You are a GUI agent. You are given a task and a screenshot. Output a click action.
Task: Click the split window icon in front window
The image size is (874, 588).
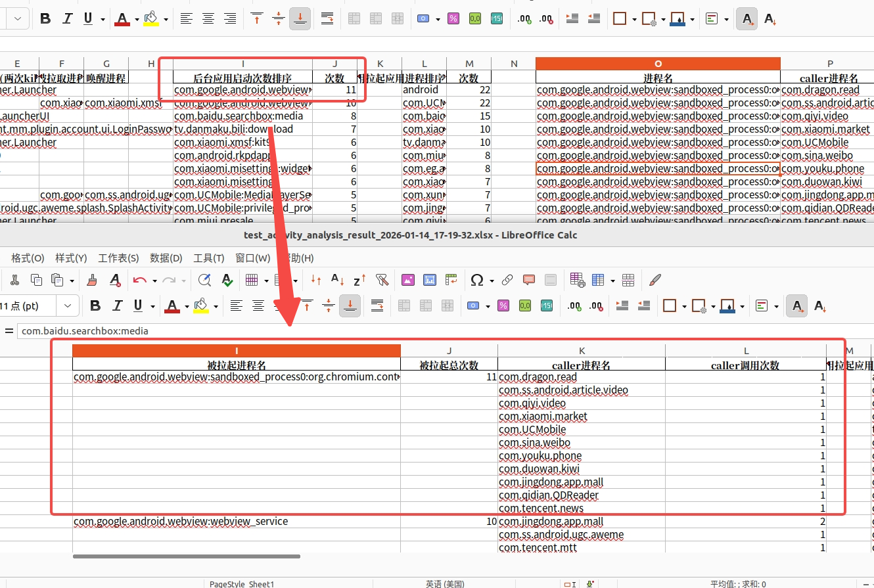[x=628, y=281]
